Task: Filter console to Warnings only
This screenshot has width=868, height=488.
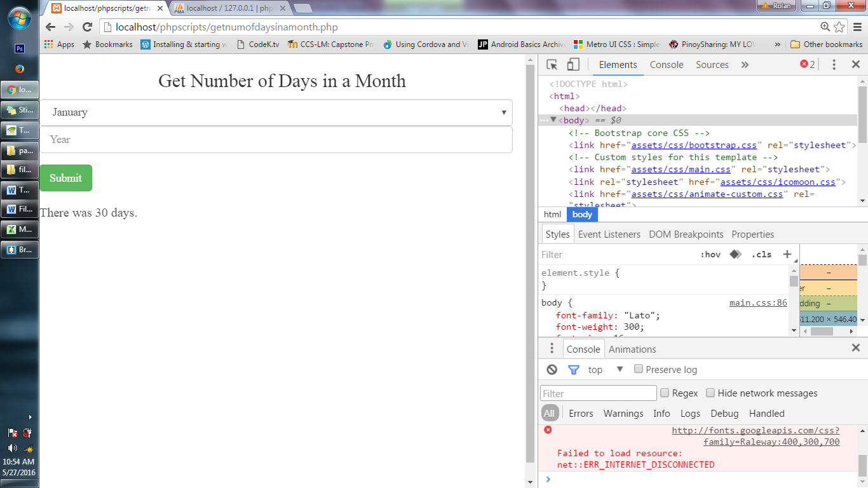Action: (x=623, y=413)
